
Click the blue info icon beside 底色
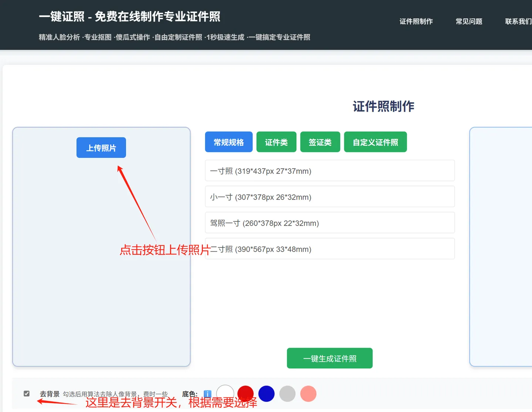pyautogui.click(x=208, y=394)
